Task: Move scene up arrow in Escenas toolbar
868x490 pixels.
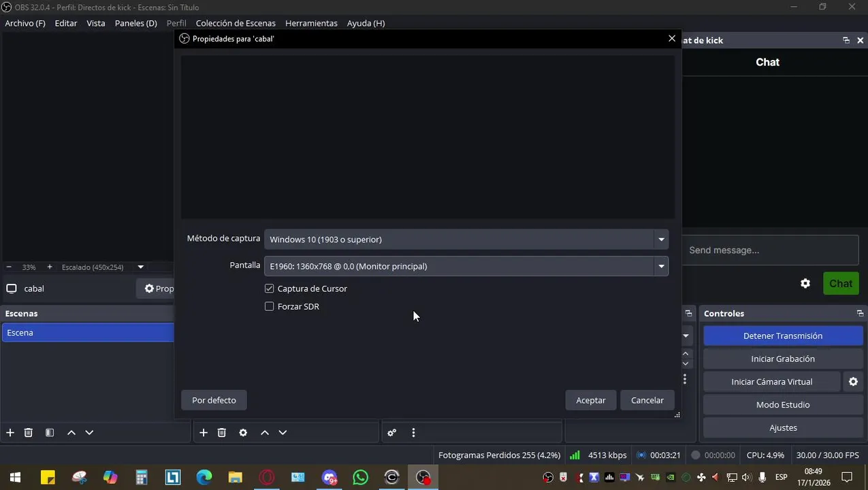Action: [71, 433]
